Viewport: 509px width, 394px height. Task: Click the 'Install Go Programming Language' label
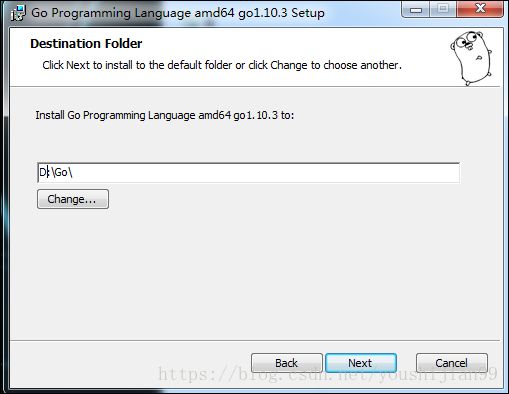[x=165, y=115]
